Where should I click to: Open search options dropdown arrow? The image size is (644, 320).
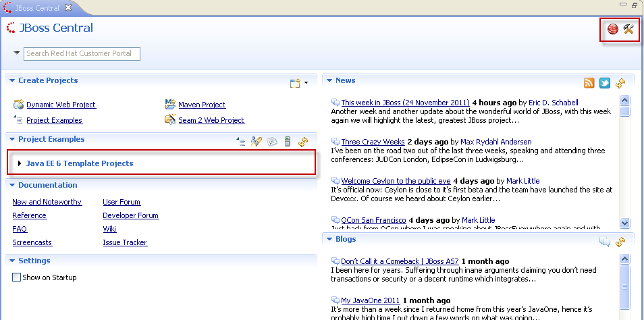[16, 53]
